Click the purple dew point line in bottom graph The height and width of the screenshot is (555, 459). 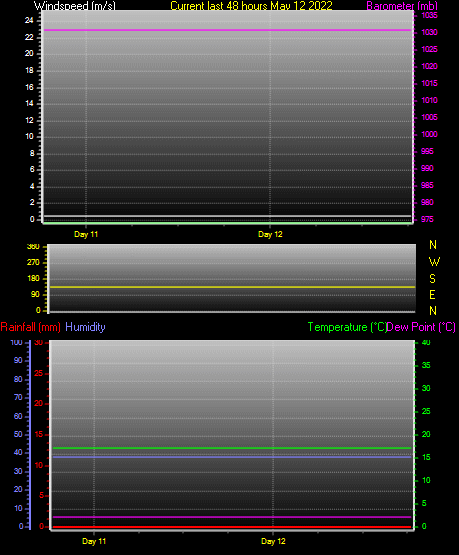tap(232, 517)
